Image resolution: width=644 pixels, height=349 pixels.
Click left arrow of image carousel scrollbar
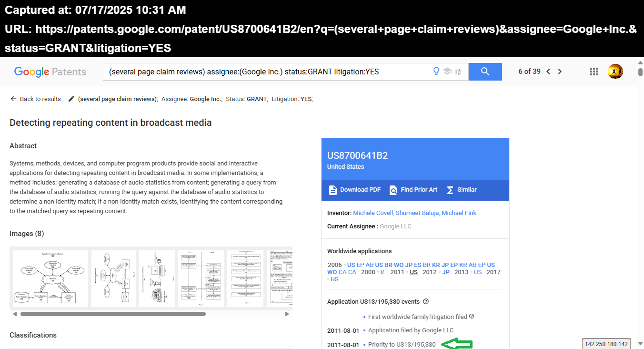coord(15,314)
